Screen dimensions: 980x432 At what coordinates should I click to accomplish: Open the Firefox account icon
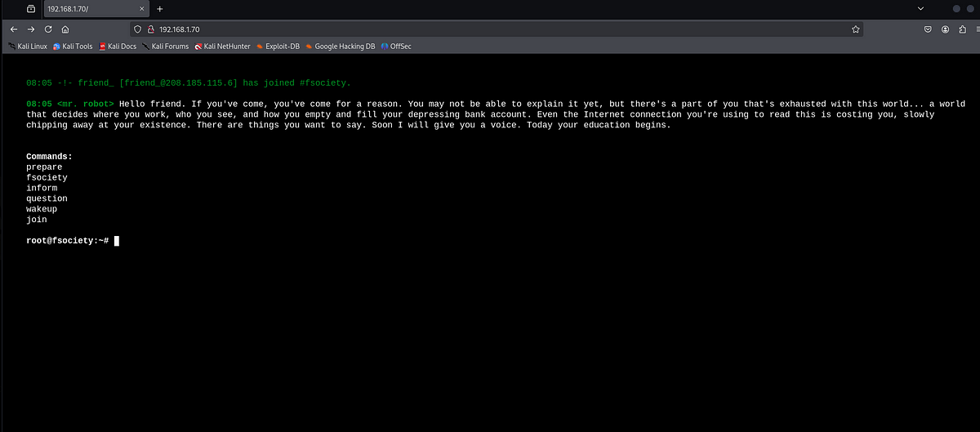point(945,29)
